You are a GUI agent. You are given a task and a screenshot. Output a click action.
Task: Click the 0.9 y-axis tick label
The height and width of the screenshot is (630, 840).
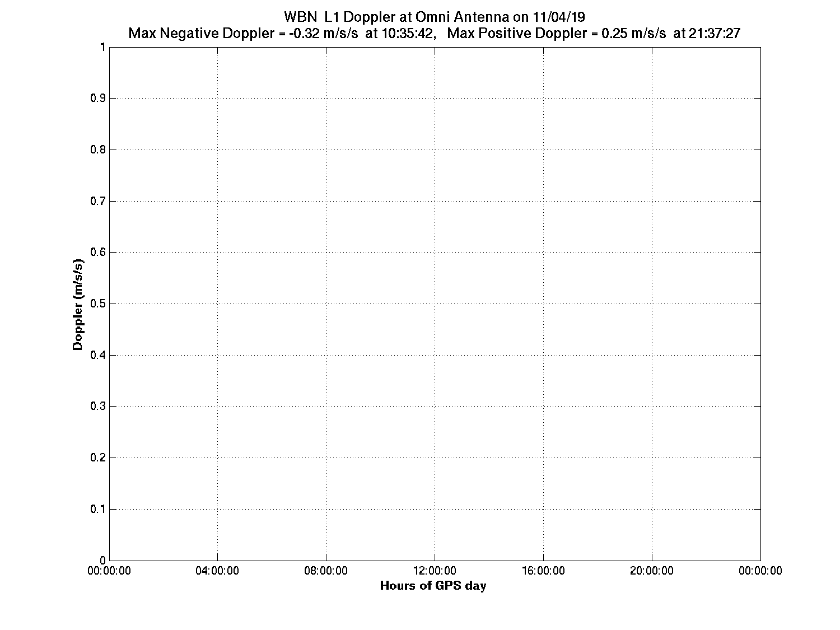[98, 98]
